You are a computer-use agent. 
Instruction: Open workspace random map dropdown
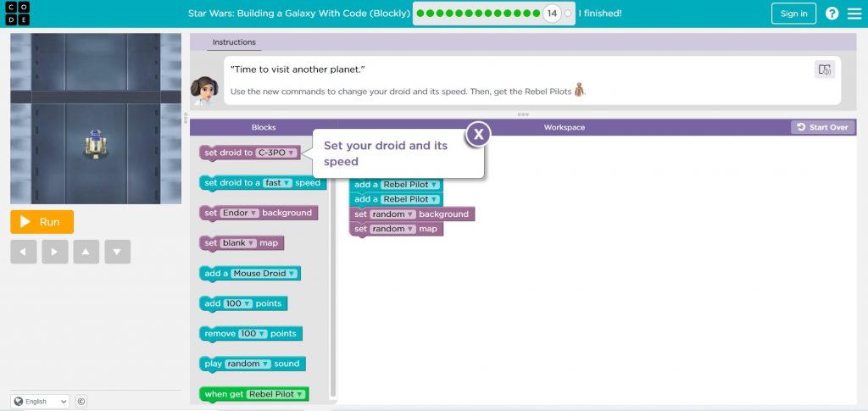coord(392,229)
